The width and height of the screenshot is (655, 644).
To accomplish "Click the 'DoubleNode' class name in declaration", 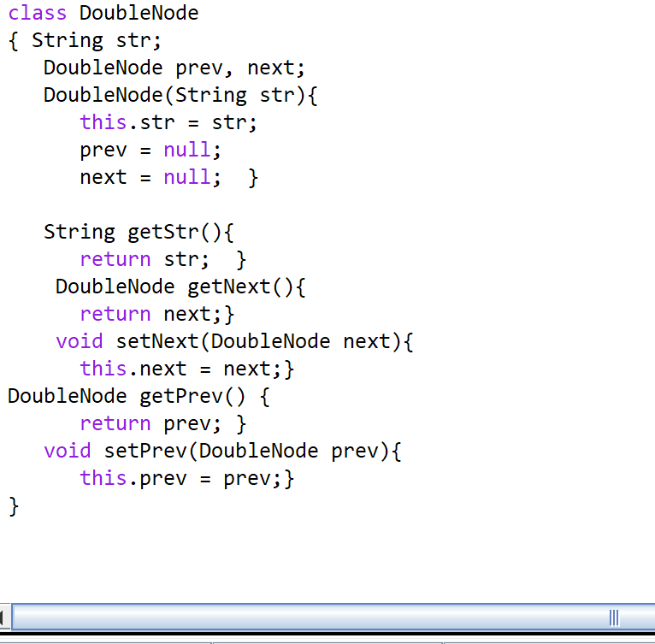I will 139,13.
